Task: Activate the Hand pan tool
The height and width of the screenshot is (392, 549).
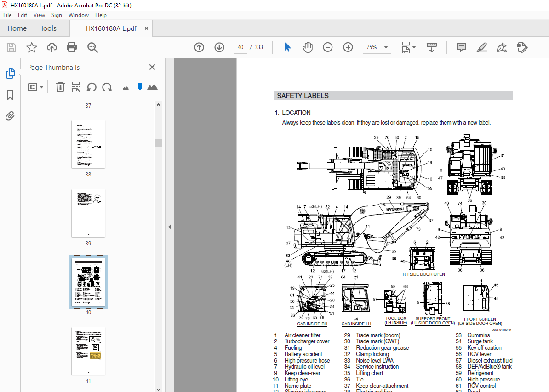Action: click(x=308, y=47)
